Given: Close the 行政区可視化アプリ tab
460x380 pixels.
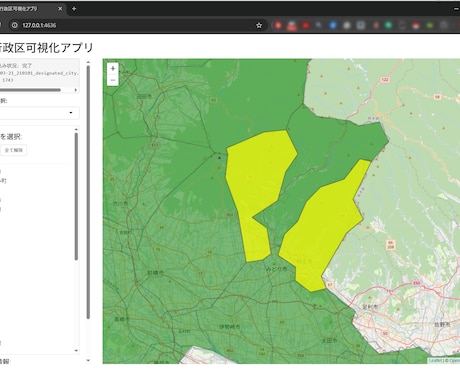Looking at the screenshot, I should click(x=60, y=9).
